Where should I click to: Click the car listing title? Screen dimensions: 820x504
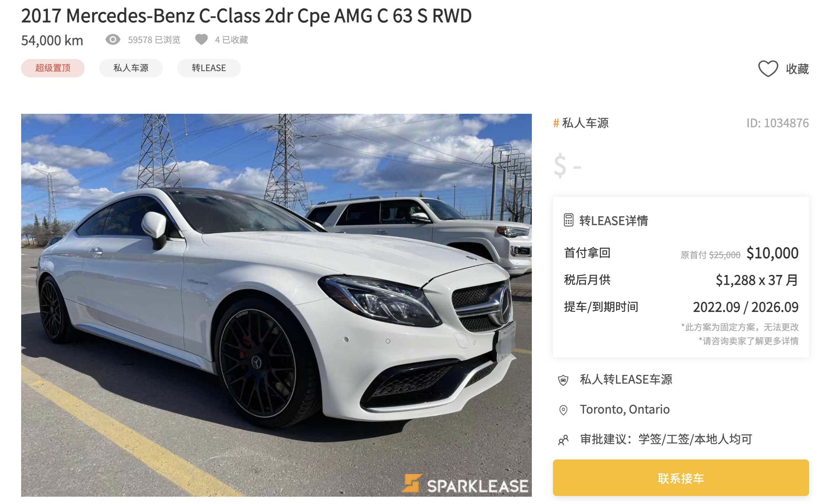coord(246,16)
